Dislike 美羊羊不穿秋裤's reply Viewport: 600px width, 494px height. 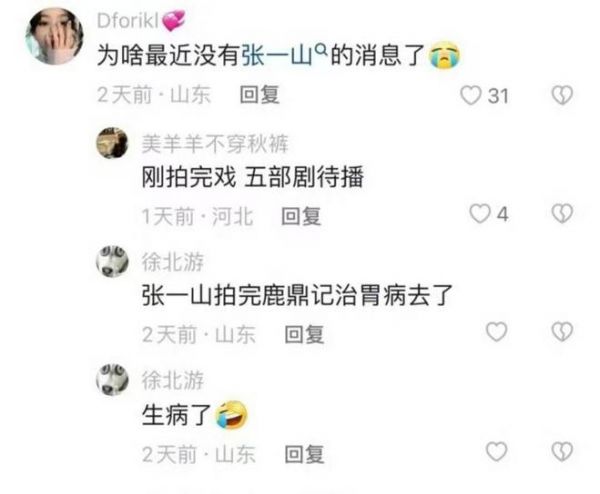(562, 214)
